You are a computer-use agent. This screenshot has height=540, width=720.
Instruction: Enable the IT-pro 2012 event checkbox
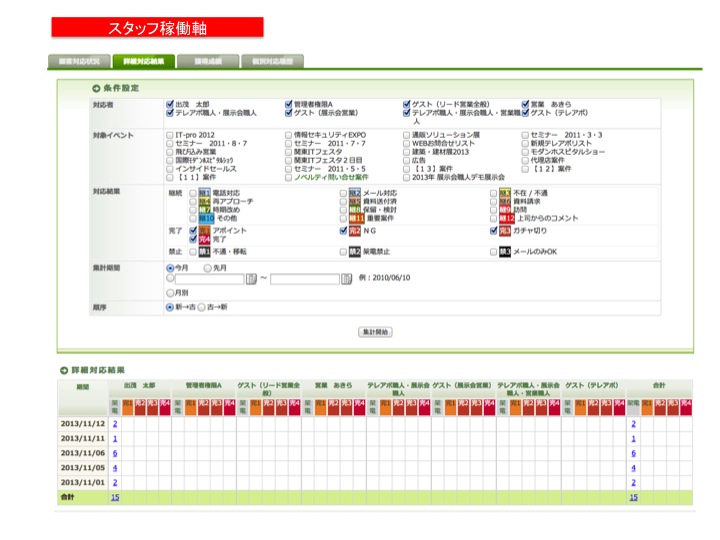(x=170, y=134)
